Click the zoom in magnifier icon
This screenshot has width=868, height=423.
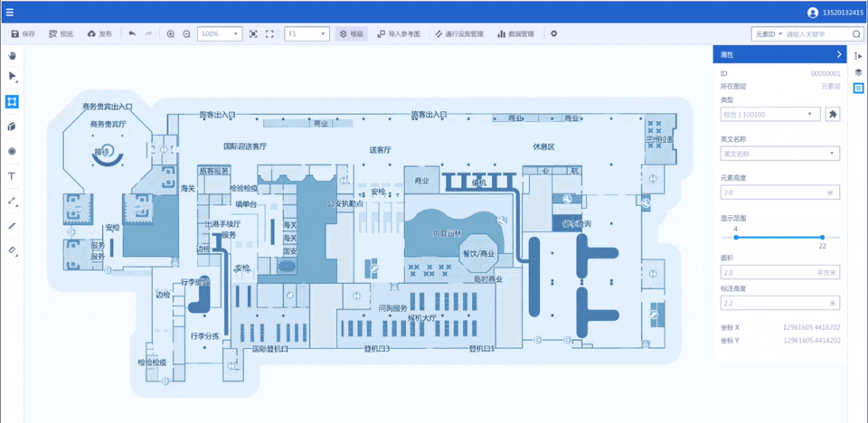(170, 33)
